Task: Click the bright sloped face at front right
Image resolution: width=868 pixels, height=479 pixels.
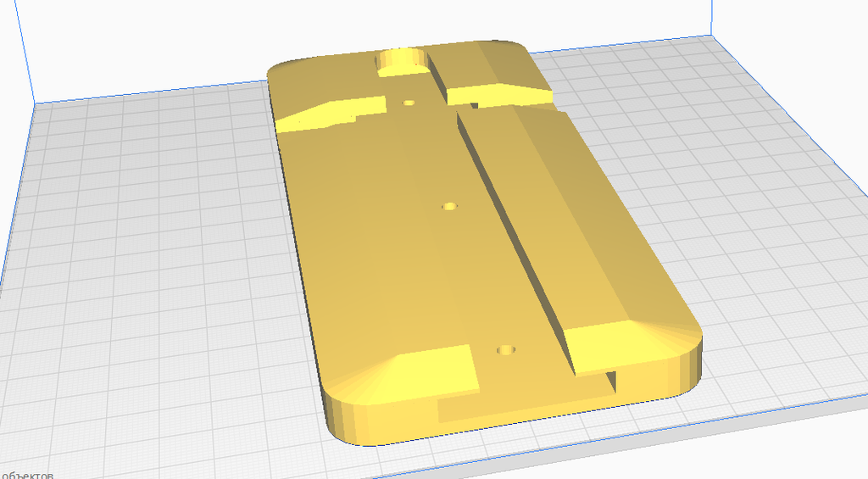Action: pyautogui.click(x=627, y=343)
